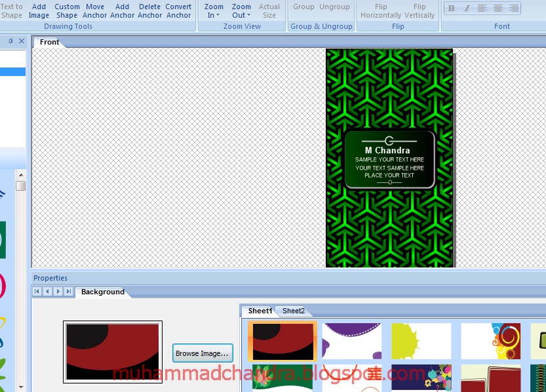The width and height of the screenshot is (546, 392).
Task: Click the Browse Image button
Action: pyautogui.click(x=203, y=353)
